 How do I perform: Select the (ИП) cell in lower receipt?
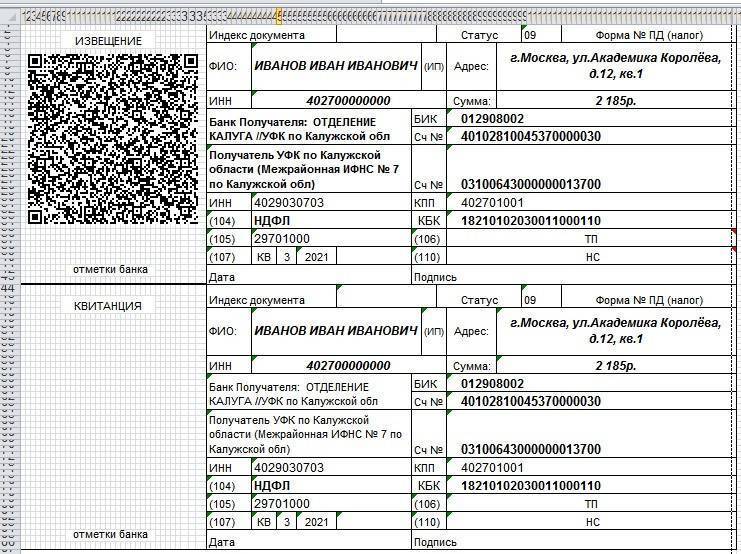click(x=434, y=331)
